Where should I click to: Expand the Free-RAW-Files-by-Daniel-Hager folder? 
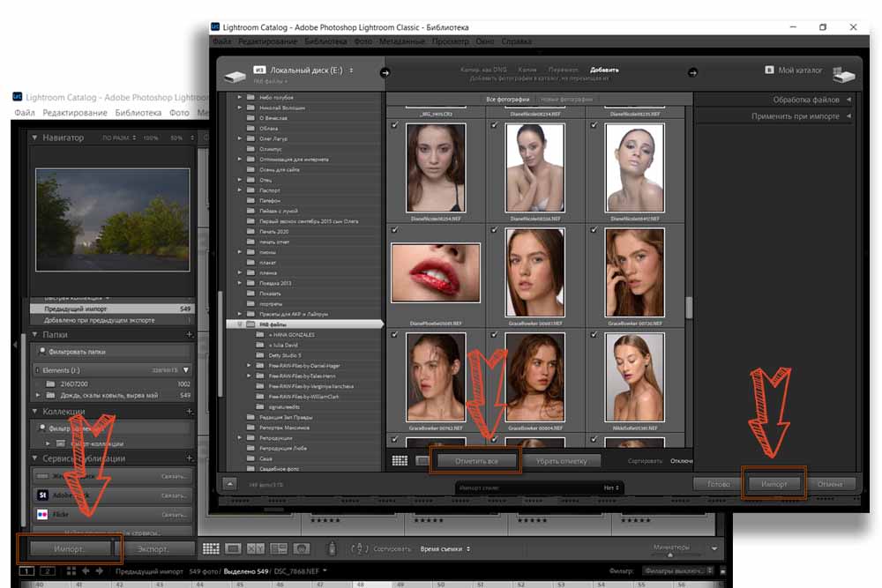tap(250, 365)
